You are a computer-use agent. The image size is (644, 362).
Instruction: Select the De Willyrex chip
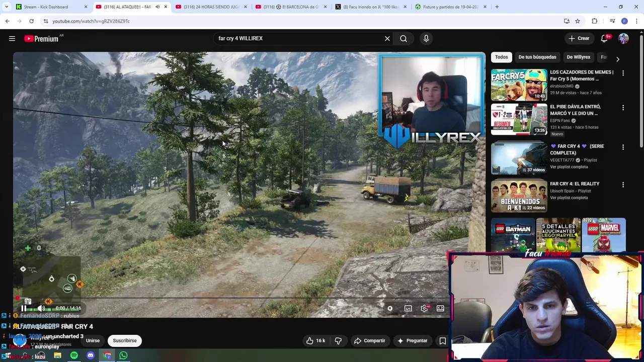pos(579,57)
